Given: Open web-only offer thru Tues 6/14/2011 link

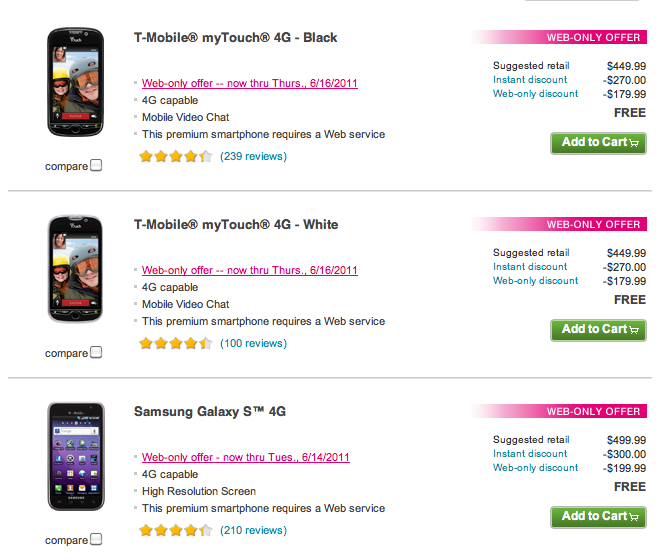Looking at the screenshot, I should [245, 457].
